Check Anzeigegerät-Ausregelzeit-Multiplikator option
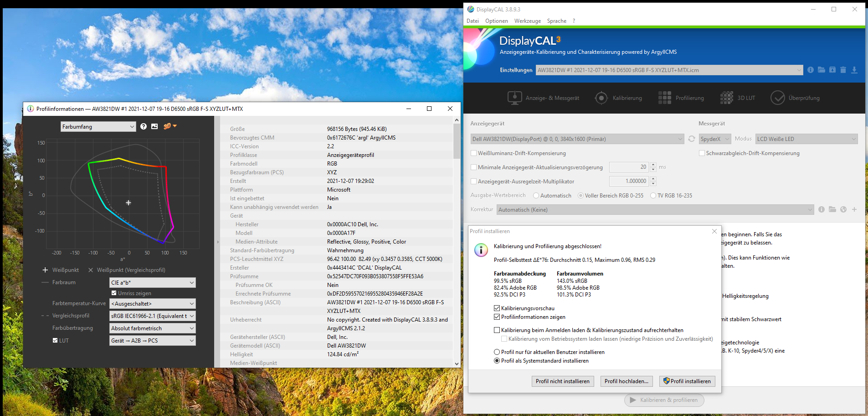 click(473, 182)
